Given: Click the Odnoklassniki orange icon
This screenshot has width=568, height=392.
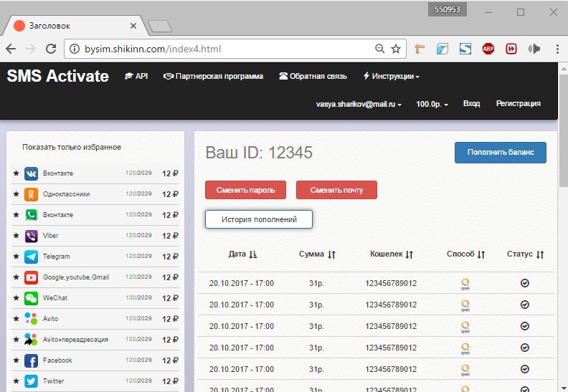Looking at the screenshot, I should (x=31, y=194).
